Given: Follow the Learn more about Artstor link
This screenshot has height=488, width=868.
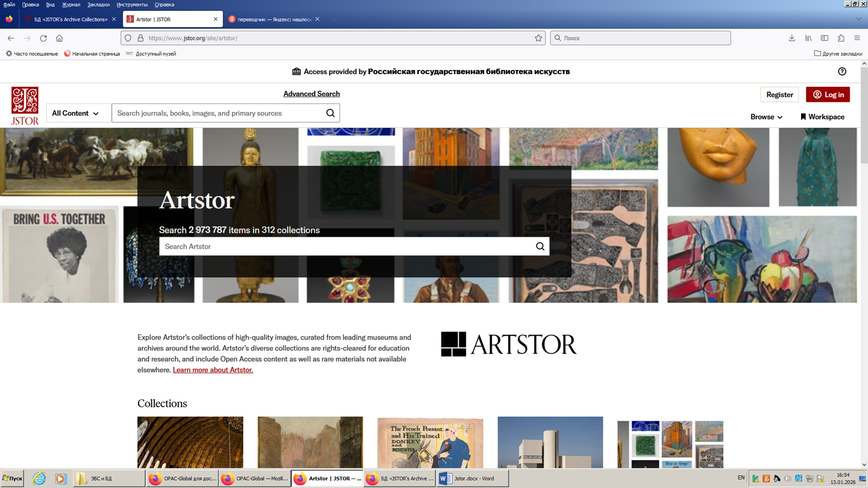Looking at the screenshot, I should click(213, 370).
